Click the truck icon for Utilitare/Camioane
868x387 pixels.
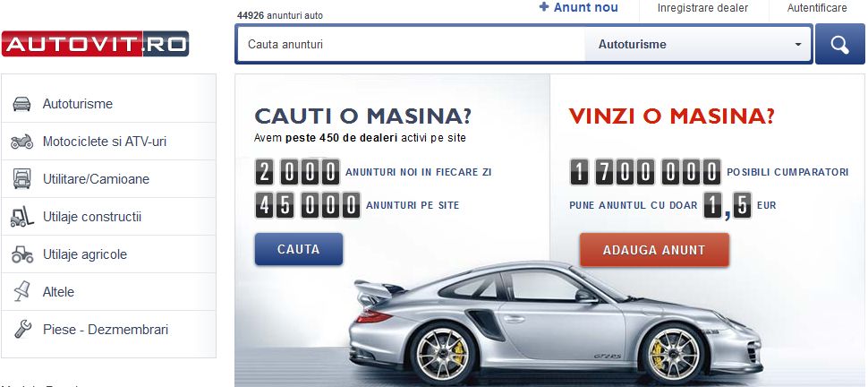[x=21, y=179]
